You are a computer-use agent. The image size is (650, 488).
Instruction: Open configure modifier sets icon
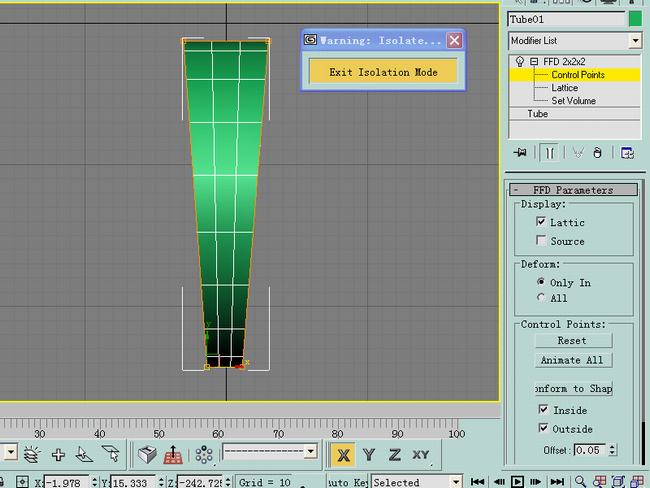[x=627, y=153]
